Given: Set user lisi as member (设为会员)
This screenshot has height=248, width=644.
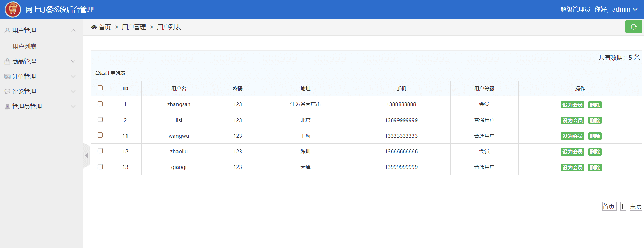Looking at the screenshot, I should coord(572,121).
